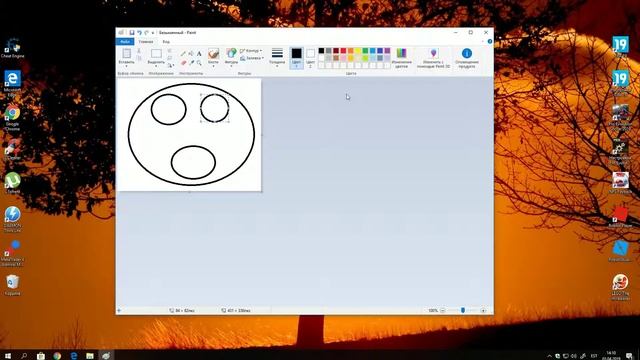Switch to the View ribbon tab

tap(166, 42)
